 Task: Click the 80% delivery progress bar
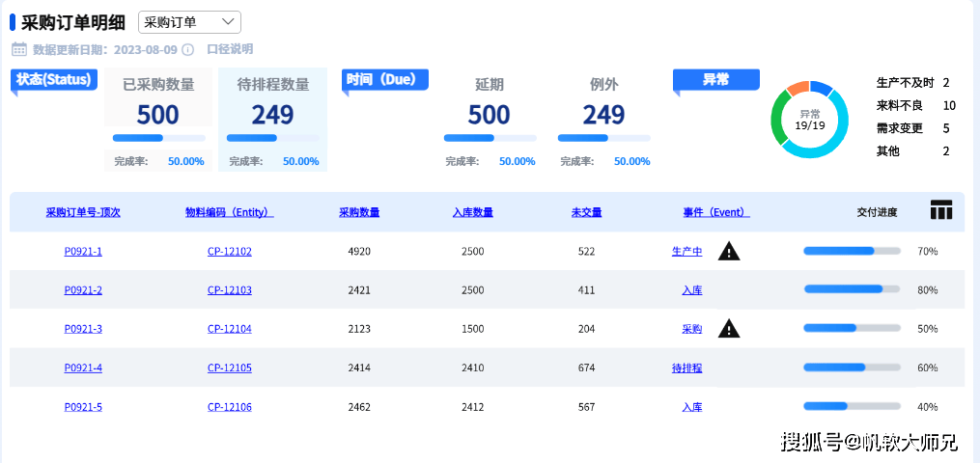click(852, 289)
